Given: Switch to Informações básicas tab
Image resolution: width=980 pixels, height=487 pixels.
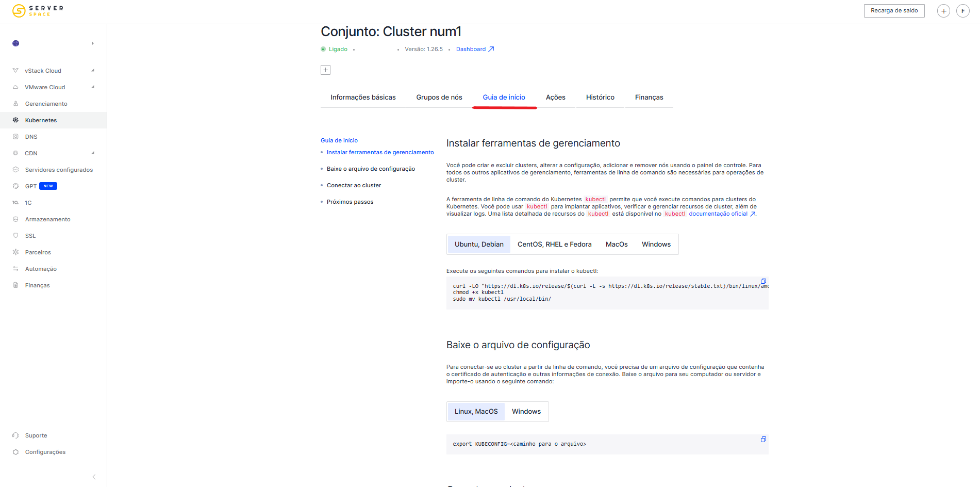Looking at the screenshot, I should [x=363, y=98].
